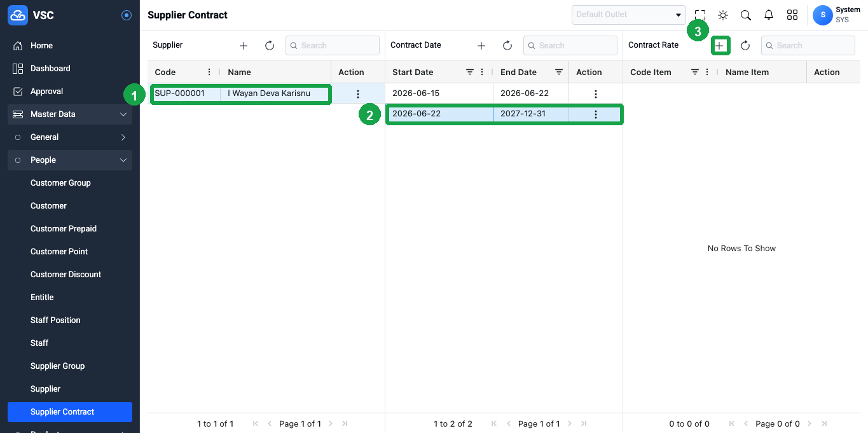Refresh the Supplier list

(x=270, y=46)
